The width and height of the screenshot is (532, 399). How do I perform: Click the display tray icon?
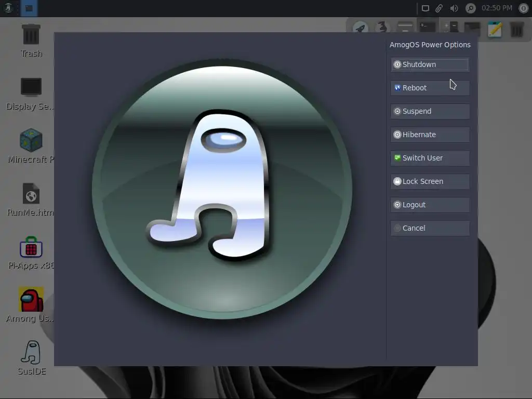click(x=425, y=8)
